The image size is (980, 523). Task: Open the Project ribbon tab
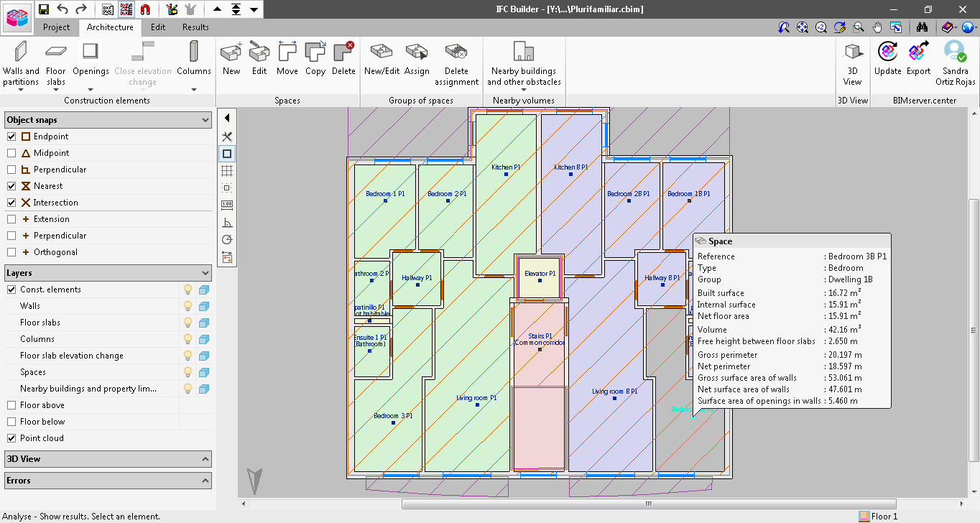point(57,27)
